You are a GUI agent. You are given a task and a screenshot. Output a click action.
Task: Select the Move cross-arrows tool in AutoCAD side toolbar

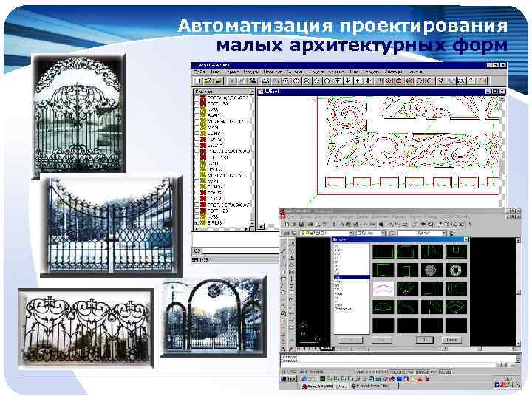click(x=291, y=279)
